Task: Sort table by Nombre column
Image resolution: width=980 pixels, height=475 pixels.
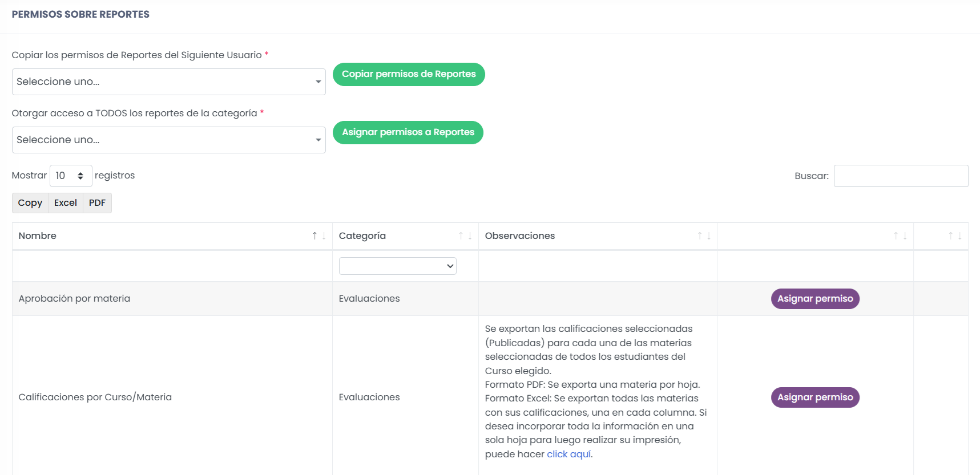Action: [172, 236]
